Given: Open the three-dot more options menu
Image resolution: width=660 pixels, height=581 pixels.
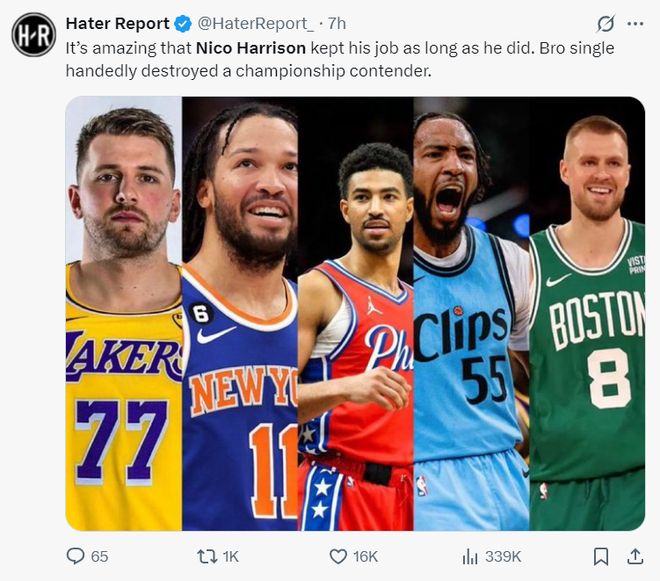Looking at the screenshot, I should click(635, 24).
